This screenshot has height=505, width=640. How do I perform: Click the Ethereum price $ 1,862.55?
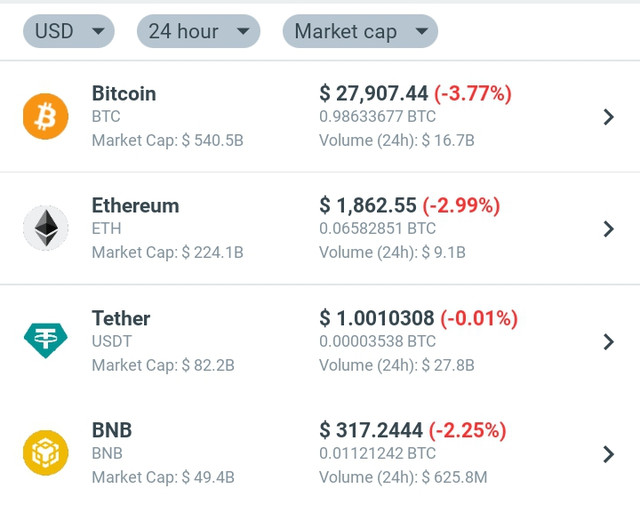pos(368,205)
